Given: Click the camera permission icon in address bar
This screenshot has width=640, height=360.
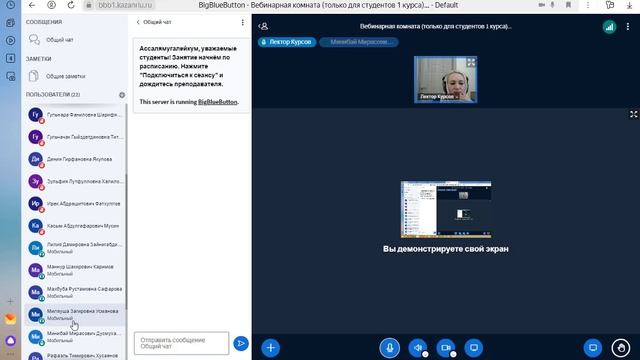Looking at the screenshot, I should [542, 5].
